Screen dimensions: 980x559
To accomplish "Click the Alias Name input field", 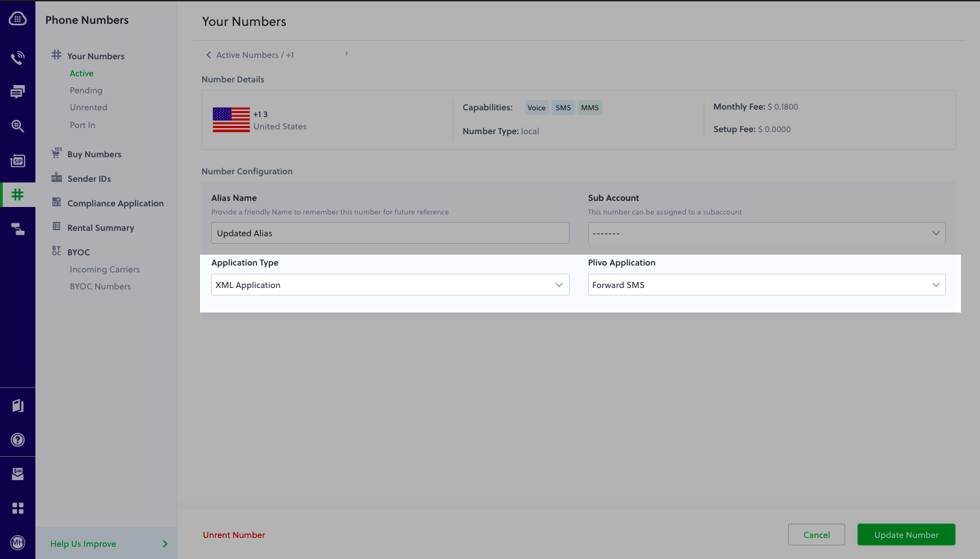I will tap(390, 233).
